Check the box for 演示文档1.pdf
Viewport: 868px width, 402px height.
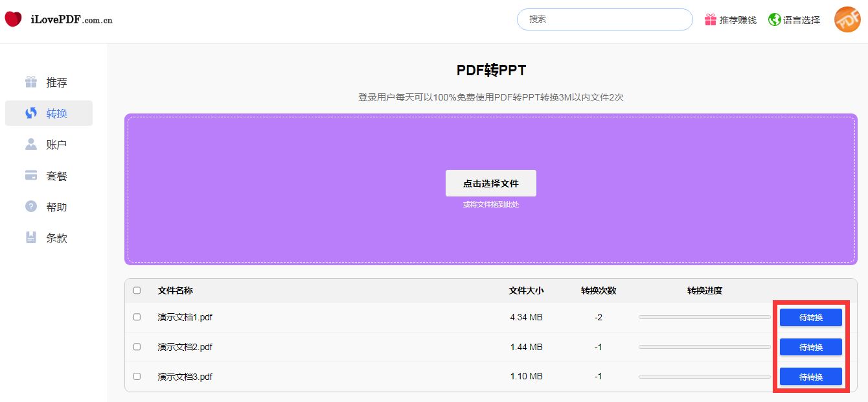pyautogui.click(x=137, y=317)
